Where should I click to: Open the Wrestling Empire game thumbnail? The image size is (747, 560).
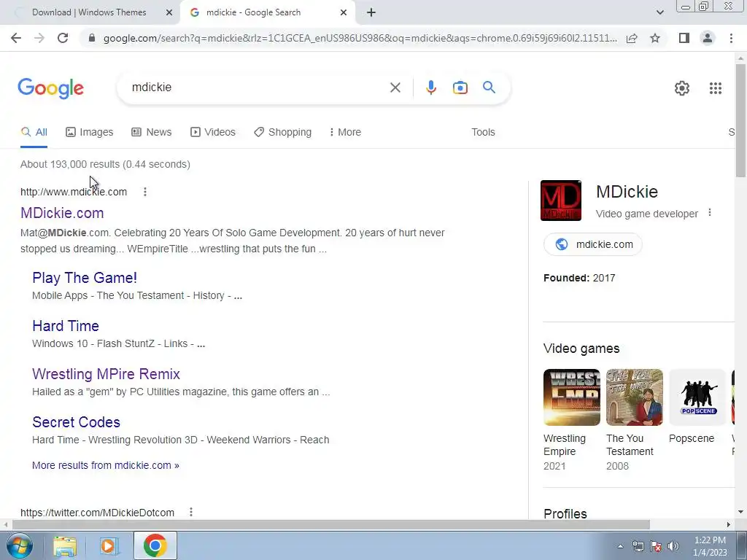pos(572,397)
